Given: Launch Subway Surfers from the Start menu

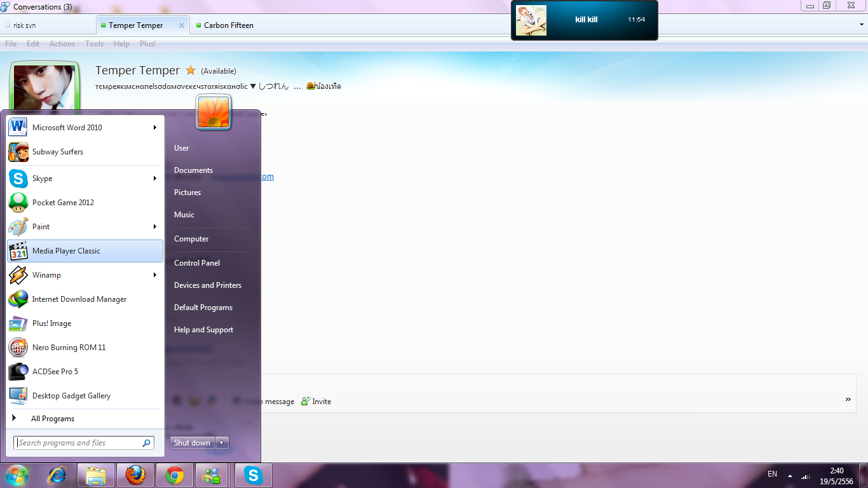Looking at the screenshot, I should point(85,152).
